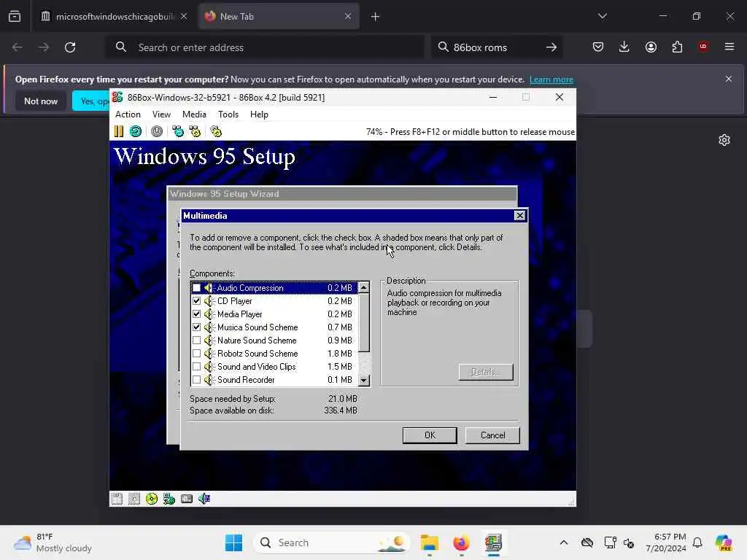Click the ACPI shutdown power icon
The image size is (747, 560).
point(157,131)
